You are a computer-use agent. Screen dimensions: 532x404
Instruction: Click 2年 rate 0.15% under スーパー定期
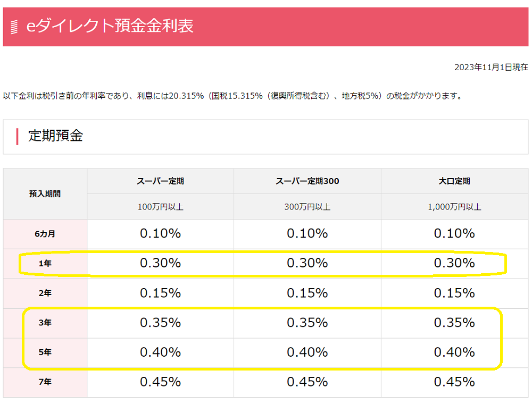tap(160, 293)
